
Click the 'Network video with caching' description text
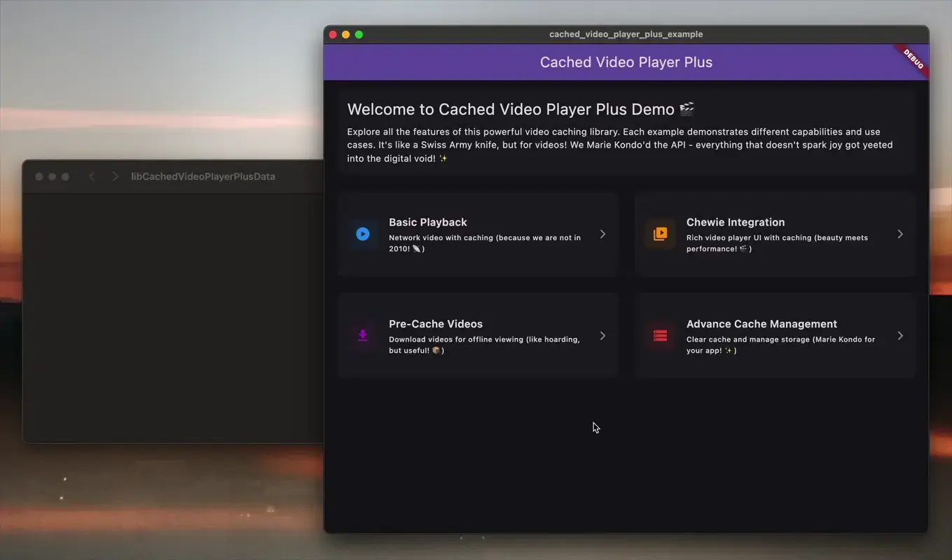(x=485, y=243)
